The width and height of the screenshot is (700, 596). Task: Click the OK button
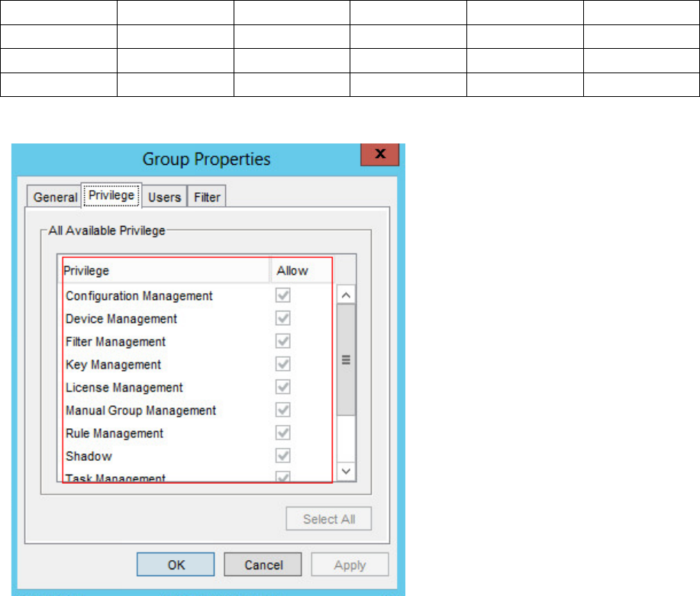(176, 565)
